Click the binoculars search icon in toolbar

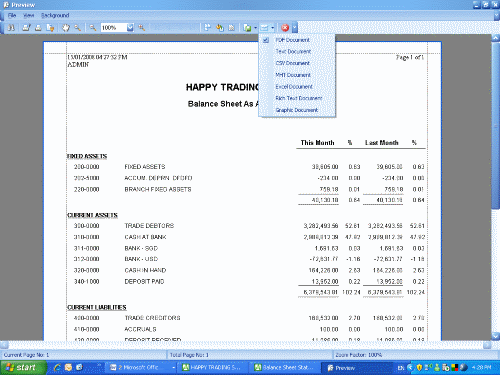11,28
